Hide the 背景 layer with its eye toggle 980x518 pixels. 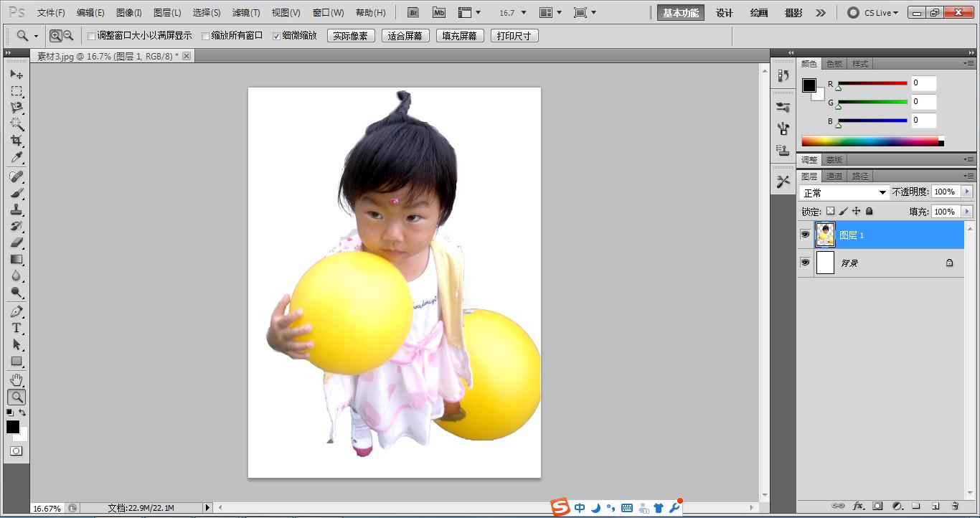click(806, 262)
